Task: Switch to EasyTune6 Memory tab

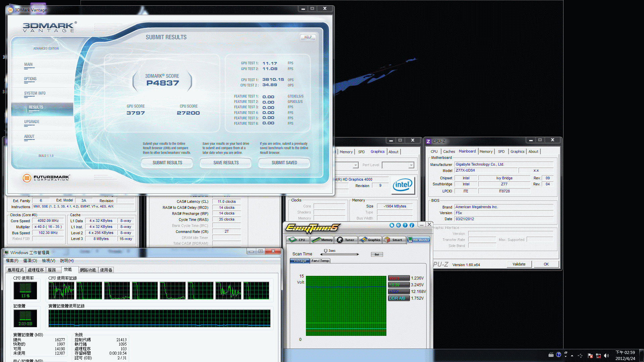Action: 322,240
